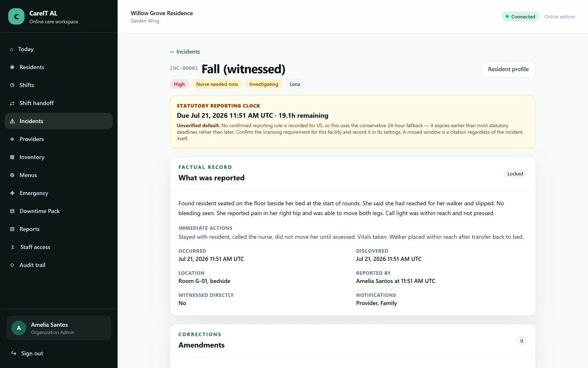
Task: Click the Discovered date value
Action: tap(389, 259)
